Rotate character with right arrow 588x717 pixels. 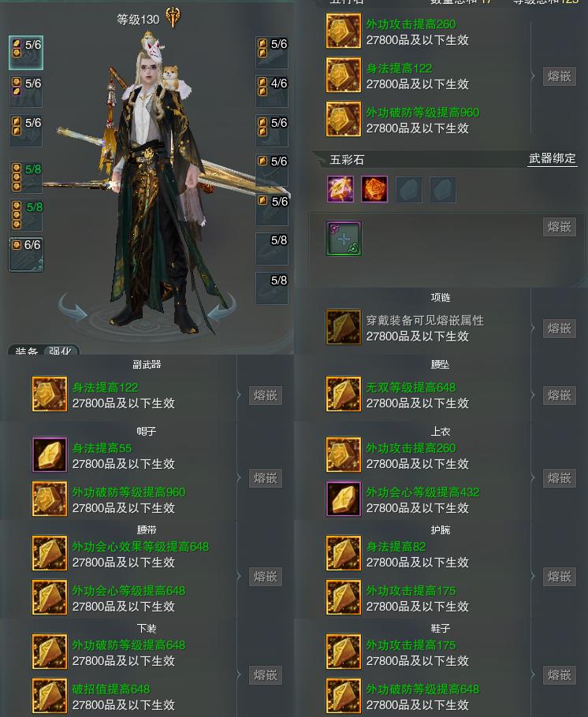(x=222, y=306)
